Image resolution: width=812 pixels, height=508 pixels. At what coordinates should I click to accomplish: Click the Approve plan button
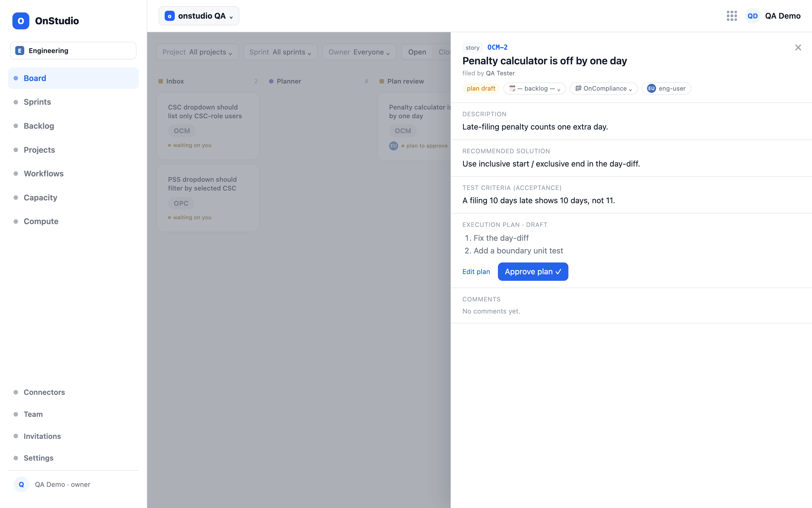coord(533,271)
